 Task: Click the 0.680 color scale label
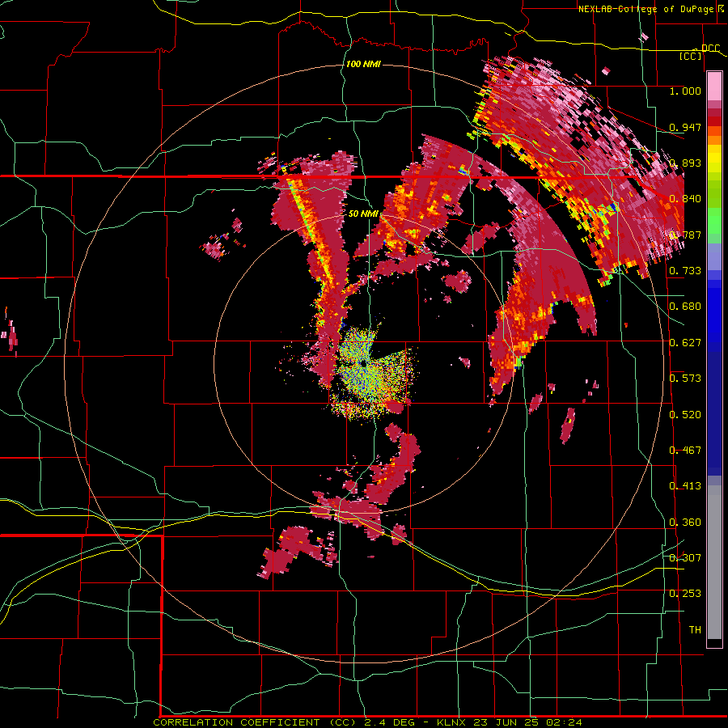pos(685,307)
